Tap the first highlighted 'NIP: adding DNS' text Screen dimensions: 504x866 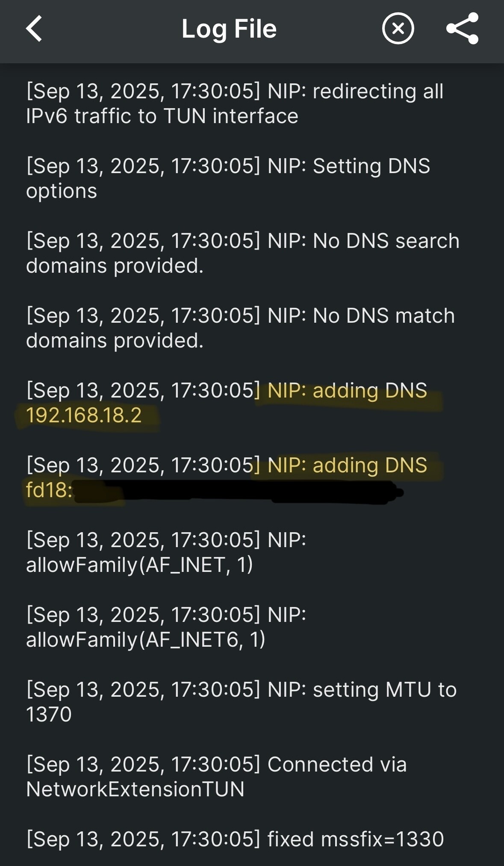347,391
